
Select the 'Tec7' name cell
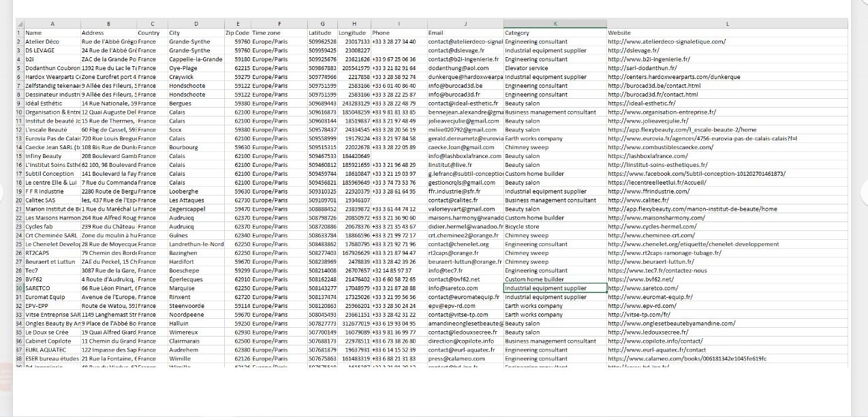pyautogui.click(x=52, y=271)
